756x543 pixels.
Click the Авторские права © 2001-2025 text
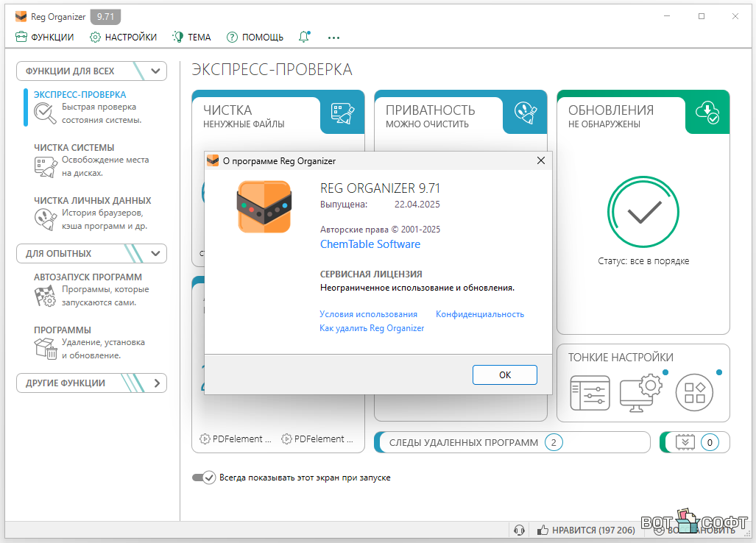click(380, 230)
